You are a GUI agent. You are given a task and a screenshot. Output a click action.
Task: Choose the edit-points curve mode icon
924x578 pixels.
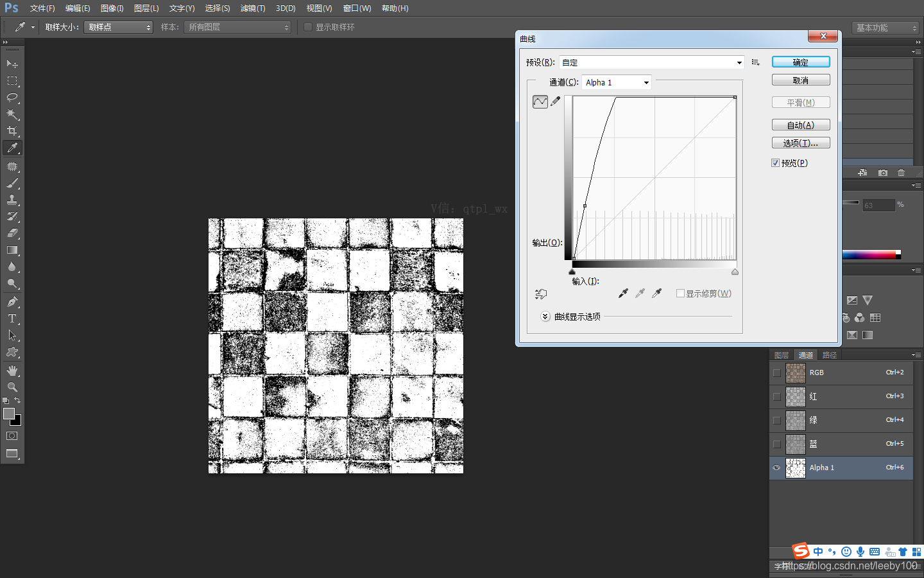tap(540, 101)
